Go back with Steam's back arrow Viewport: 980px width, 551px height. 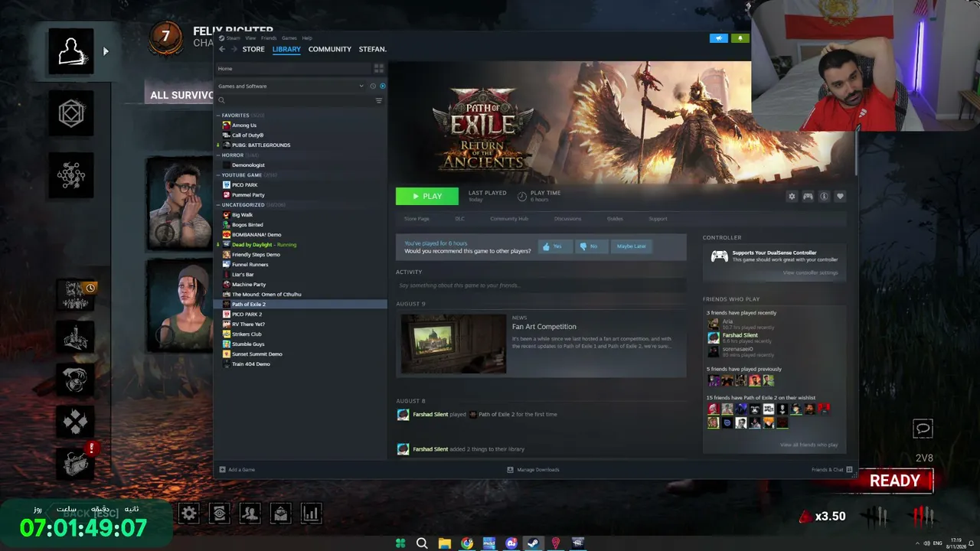pyautogui.click(x=222, y=49)
